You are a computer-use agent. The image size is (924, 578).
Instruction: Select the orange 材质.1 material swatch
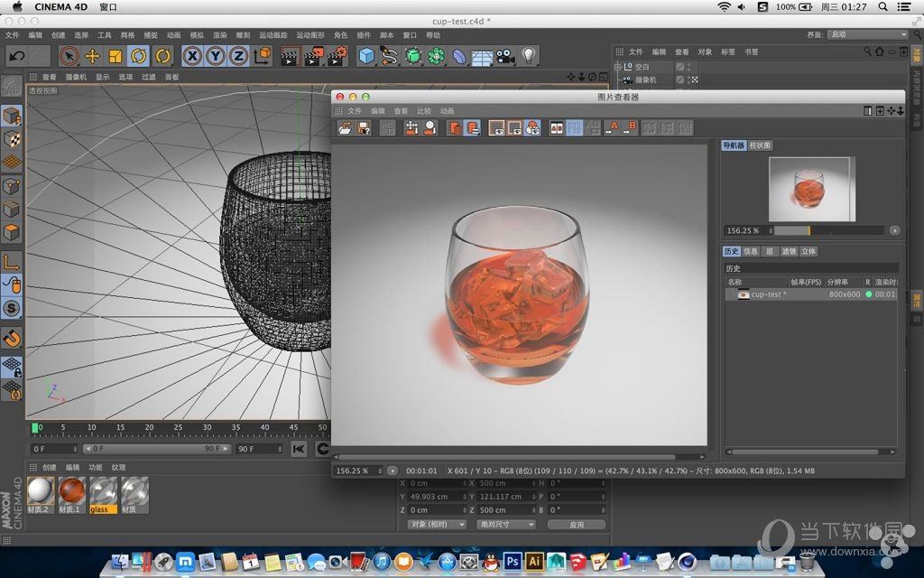click(71, 494)
